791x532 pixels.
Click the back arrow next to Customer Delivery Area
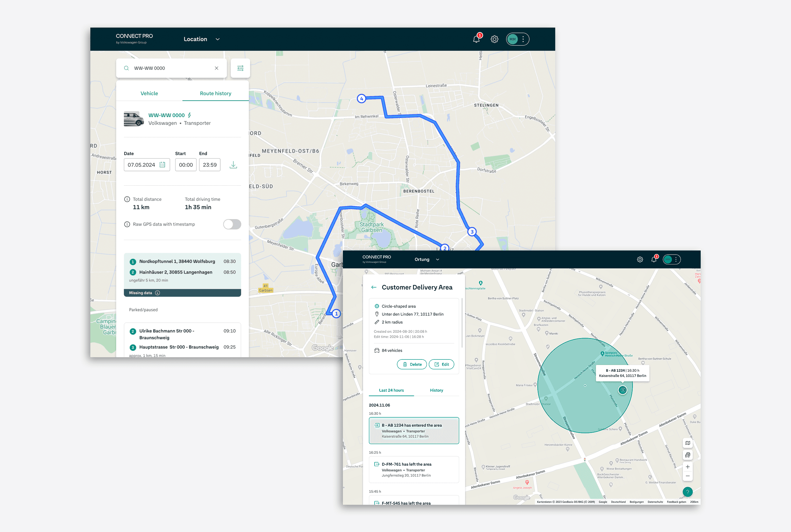374,288
